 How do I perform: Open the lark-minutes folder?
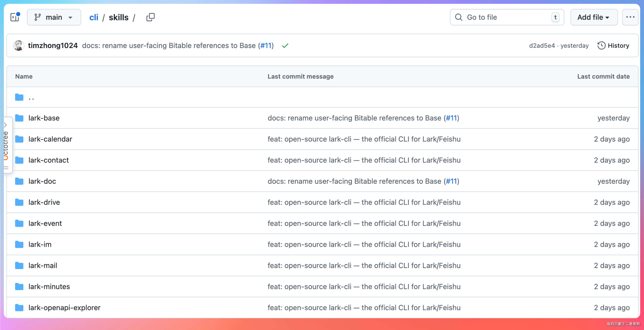click(49, 287)
